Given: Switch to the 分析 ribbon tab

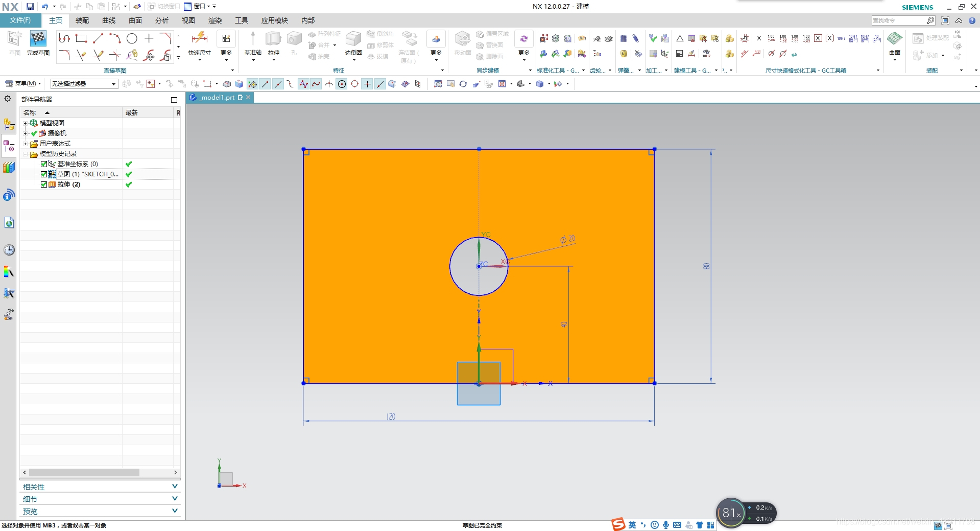Looking at the screenshot, I should click(162, 20).
